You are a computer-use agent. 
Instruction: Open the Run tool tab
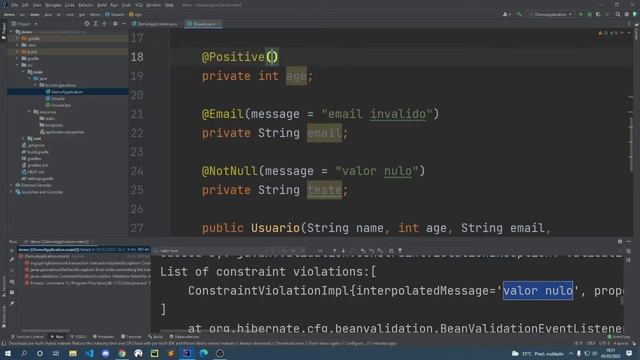point(57,337)
